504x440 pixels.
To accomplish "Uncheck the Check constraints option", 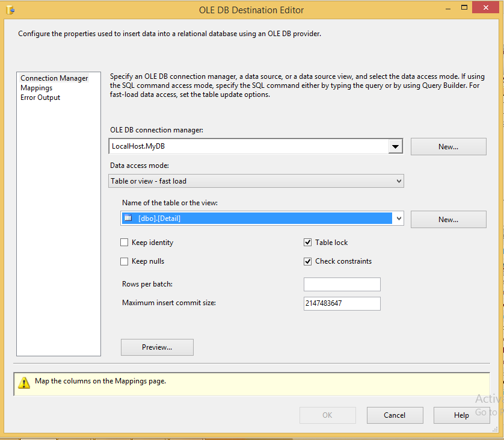I will coord(307,261).
